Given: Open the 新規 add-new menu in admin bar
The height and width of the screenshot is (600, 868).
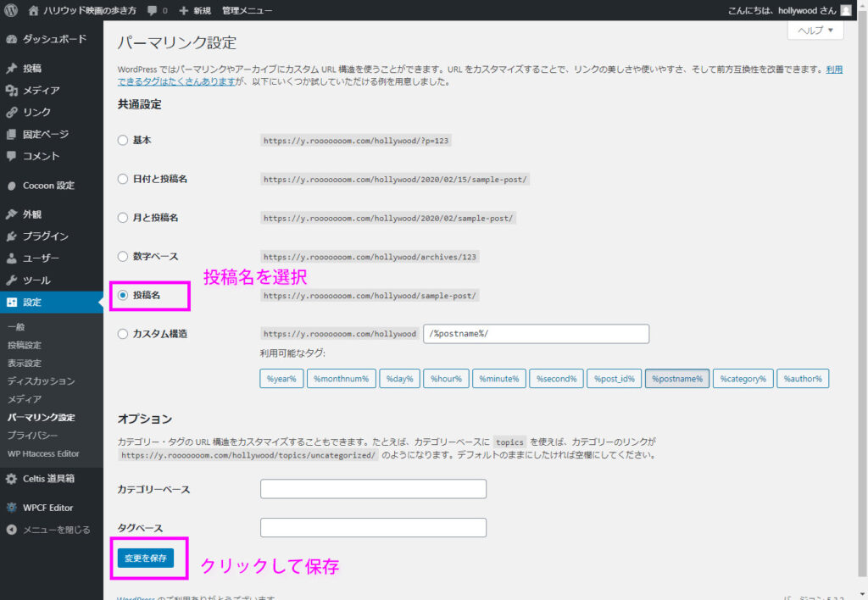Looking at the screenshot, I should coord(195,10).
